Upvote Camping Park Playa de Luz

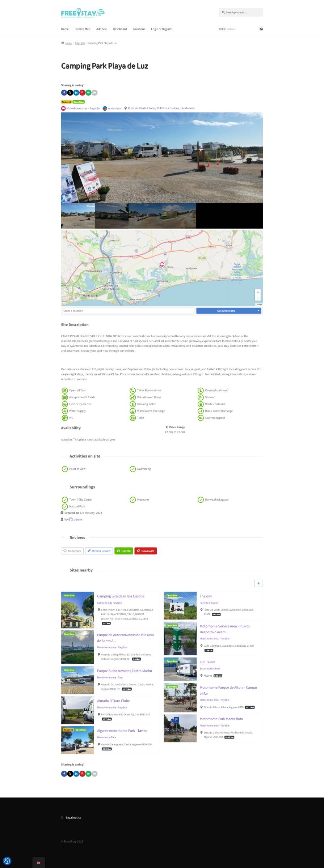(124, 551)
